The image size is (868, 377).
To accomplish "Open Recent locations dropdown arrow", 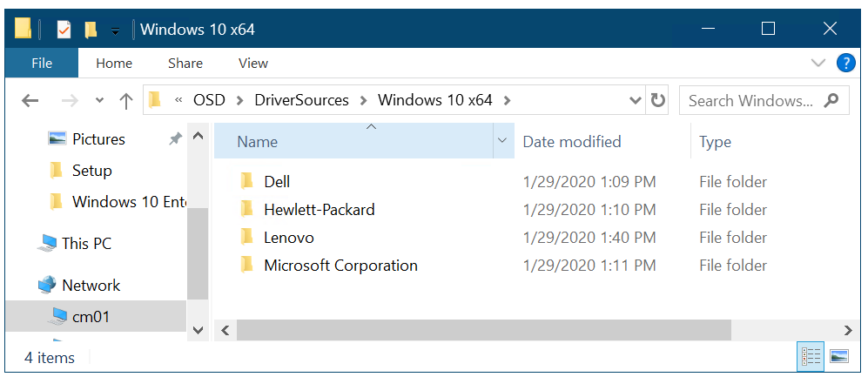I will pyautogui.click(x=99, y=100).
